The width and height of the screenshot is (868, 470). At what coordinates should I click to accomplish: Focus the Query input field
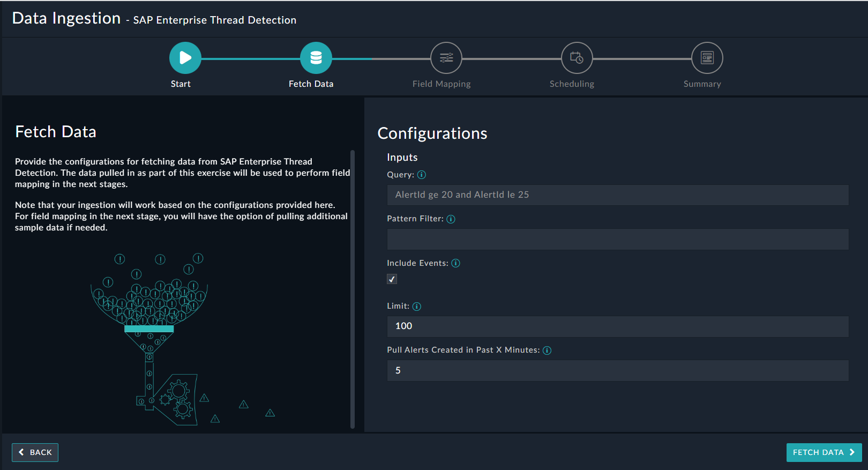(617, 195)
